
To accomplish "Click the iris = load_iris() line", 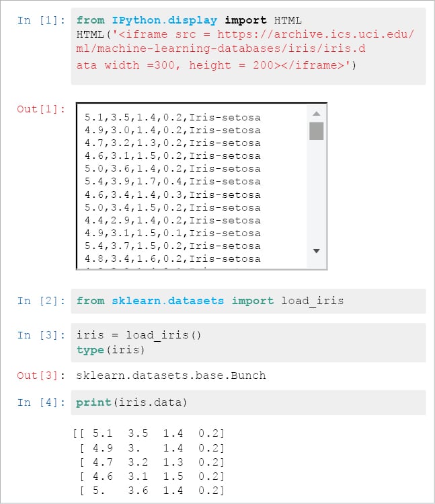I will [x=139, y=335].
